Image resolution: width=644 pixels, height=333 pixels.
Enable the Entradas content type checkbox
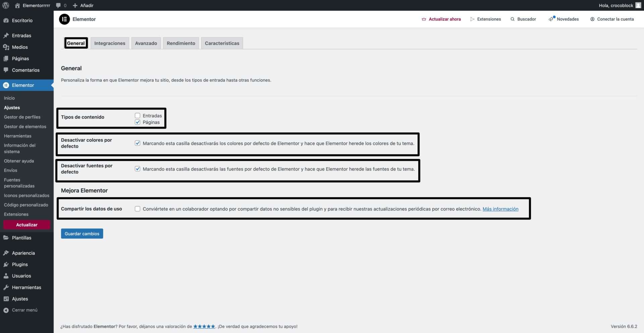click(x=138, y=116)
